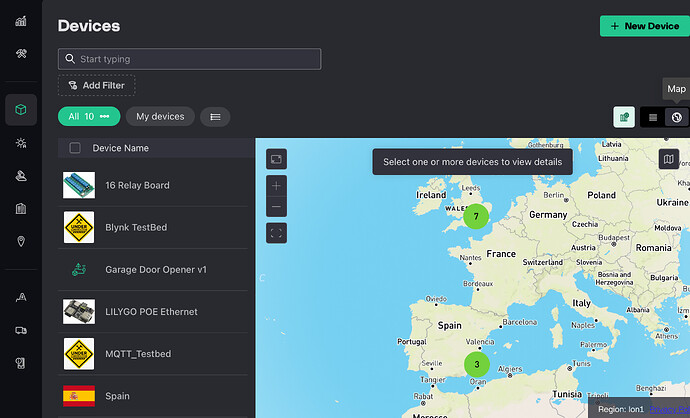Switch to table view icon
Image resolution: width=690 pixels, height=418 pixels.
(653, 117)
